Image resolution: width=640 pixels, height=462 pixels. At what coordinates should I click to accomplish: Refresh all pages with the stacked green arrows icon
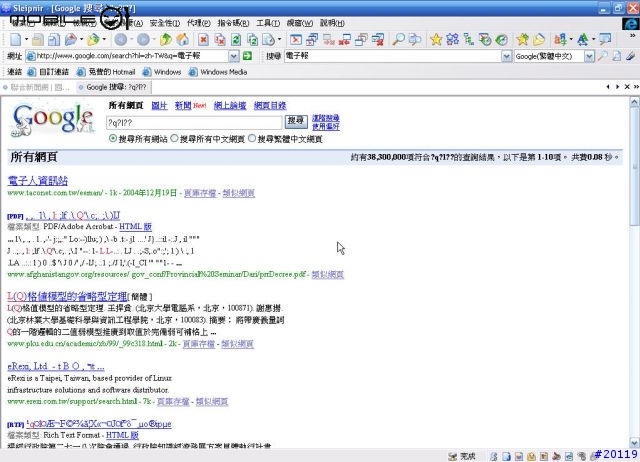[x=253, y=40]
